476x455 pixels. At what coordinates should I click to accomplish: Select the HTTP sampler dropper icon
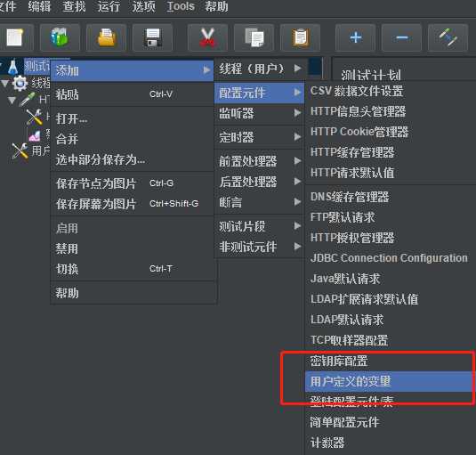pos(28,100)
